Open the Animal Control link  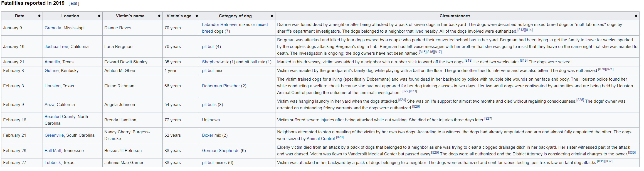click(320, 139)
